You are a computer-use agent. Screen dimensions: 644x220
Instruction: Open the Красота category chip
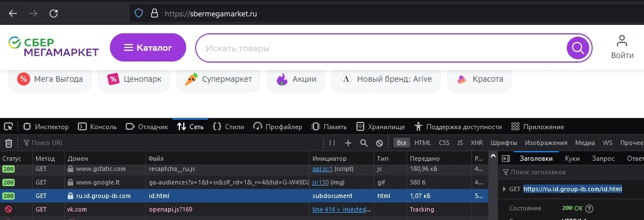click(479, 80)
